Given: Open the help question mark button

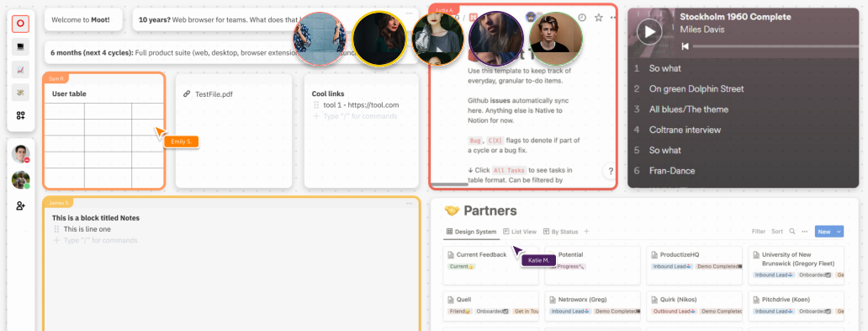Looking at the screenshot, I should (x=611, y=171).
